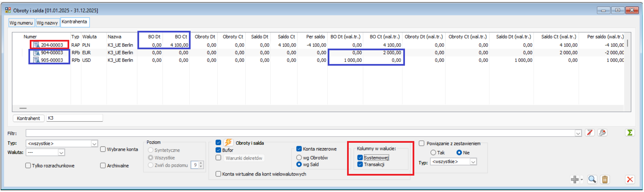
Task: Expand the Filtr dropdown arrow
Action: pos(578,133)
